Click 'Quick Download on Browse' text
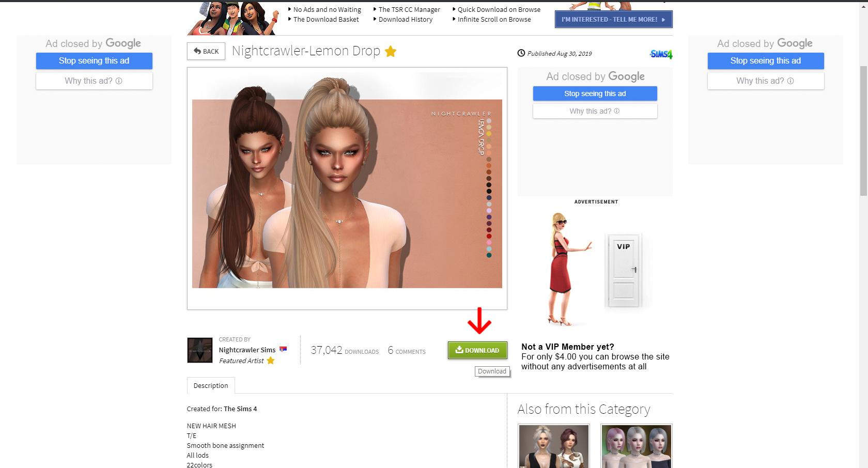Viewport: 868px width, 468px height. 499,9
